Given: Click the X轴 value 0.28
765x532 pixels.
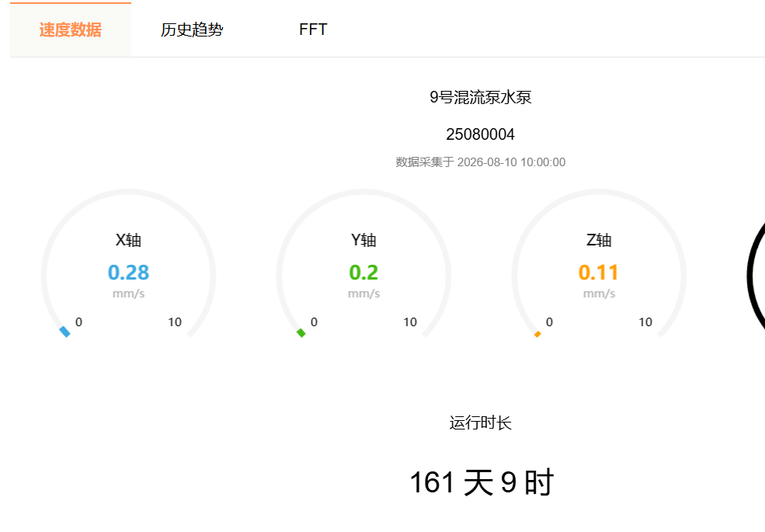Looking at the screenshot, I should (128, 273).
